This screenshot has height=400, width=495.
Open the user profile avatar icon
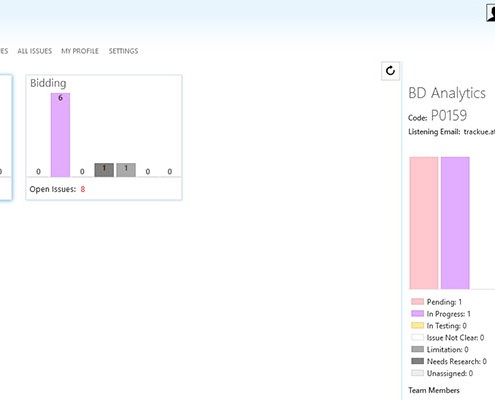click(491, 13)
